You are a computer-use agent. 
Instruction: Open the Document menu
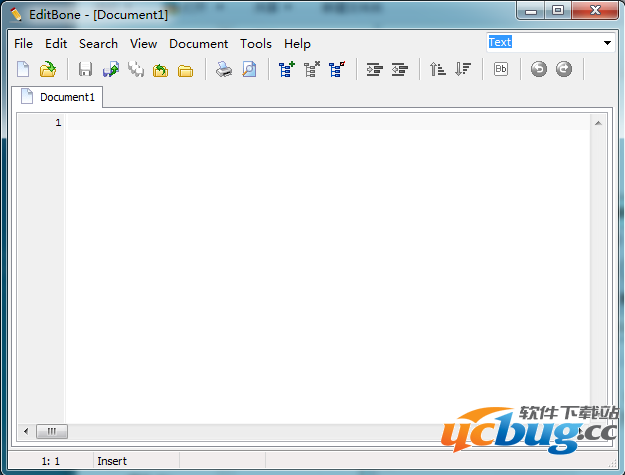click(198, 44)
